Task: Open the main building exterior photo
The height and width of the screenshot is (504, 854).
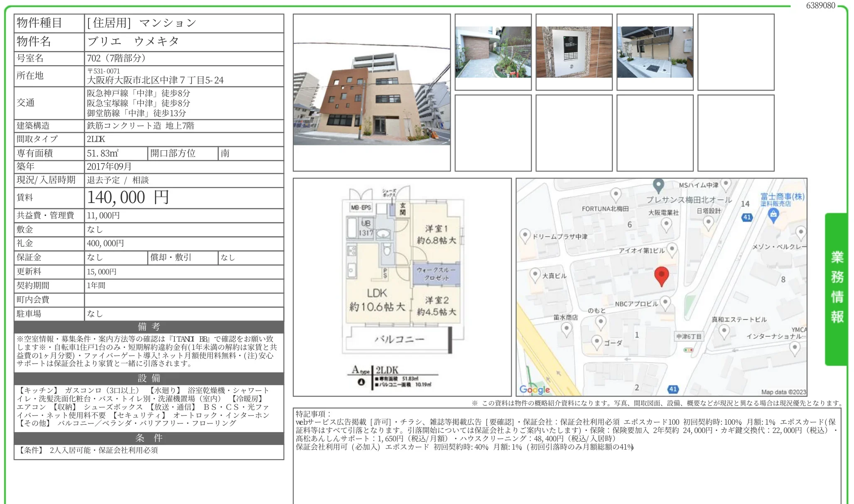Action: 371,93
